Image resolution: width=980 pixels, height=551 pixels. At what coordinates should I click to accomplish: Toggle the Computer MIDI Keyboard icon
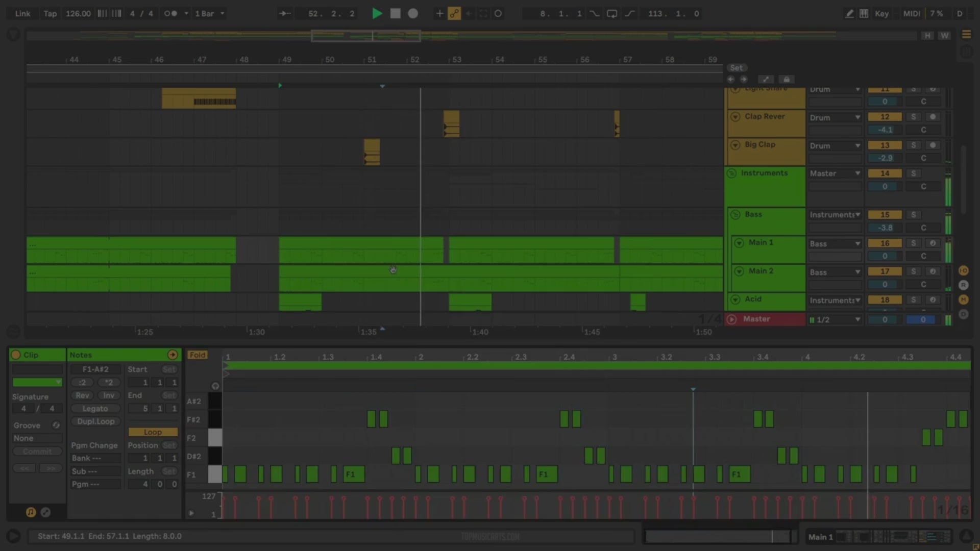864,14
